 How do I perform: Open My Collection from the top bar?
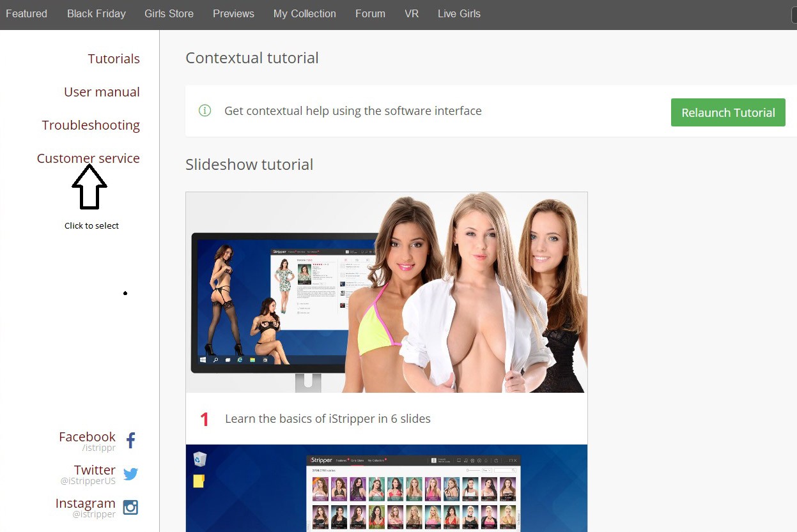pos(304,13)
